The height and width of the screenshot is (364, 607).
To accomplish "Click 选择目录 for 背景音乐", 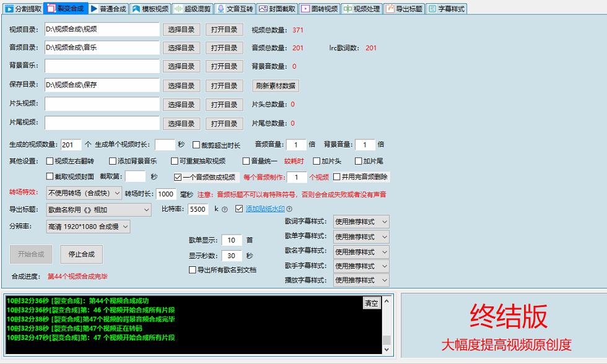I will (x=181, y=66).
